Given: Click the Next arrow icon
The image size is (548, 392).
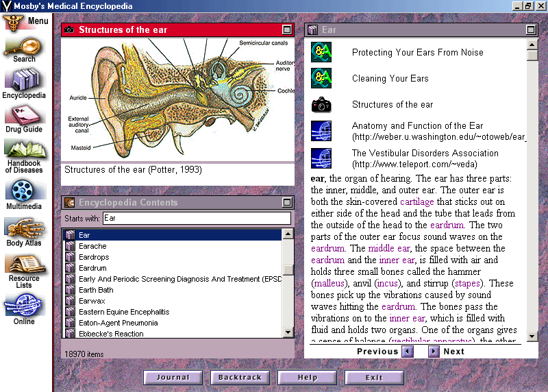Looking at the screenshot, I should tap(434, 351).
